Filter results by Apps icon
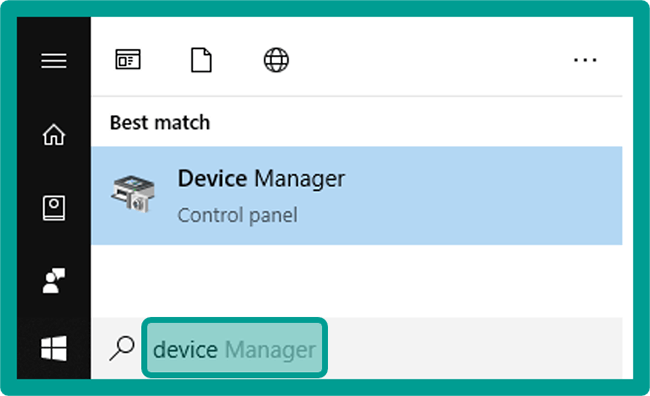The height and width of the screenshot is (396, 650). (x=128, y=59)
